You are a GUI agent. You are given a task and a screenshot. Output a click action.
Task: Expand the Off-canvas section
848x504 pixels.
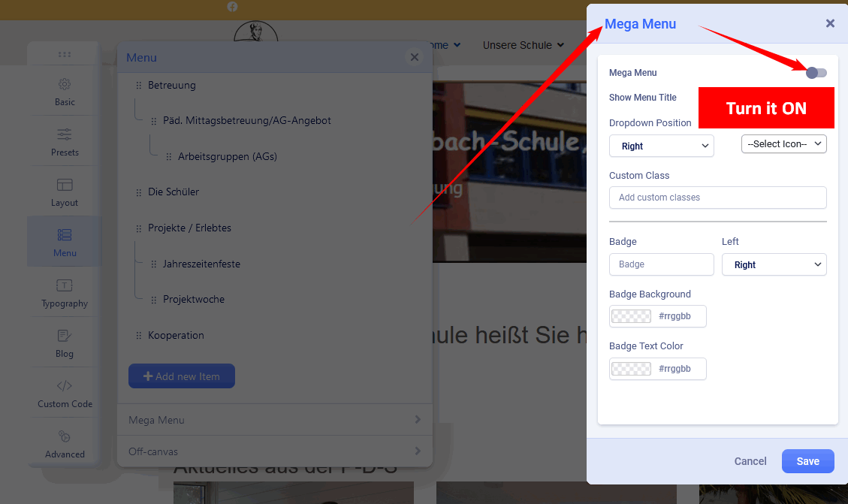click(x=274, y=451)
